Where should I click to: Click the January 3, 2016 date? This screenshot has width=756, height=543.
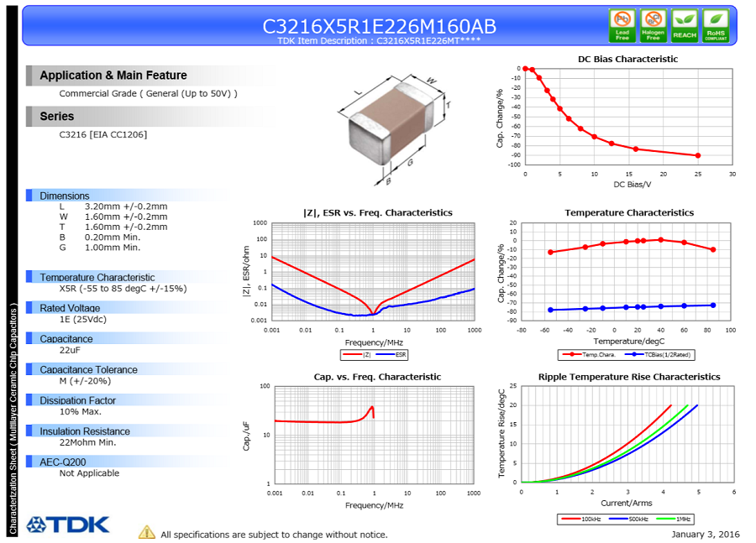pos(706,534)
